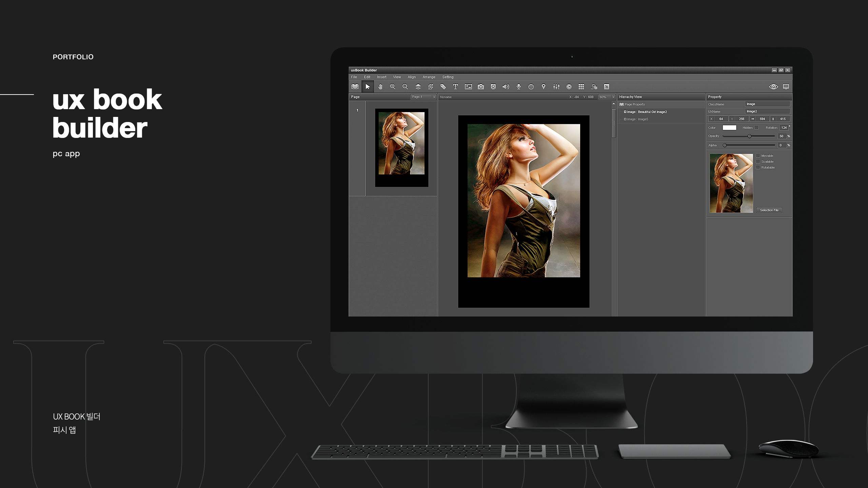
Task: Click the Page Property book icon
Action: click(622, 104)
